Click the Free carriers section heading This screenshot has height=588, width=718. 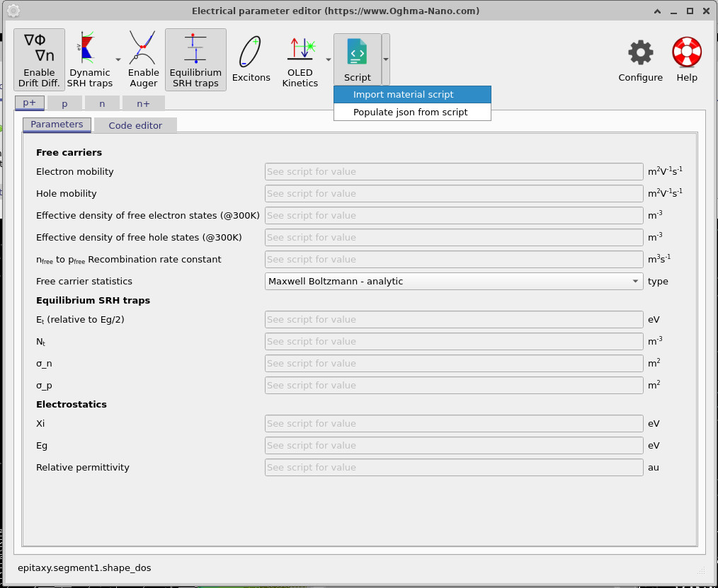point(69,152)
